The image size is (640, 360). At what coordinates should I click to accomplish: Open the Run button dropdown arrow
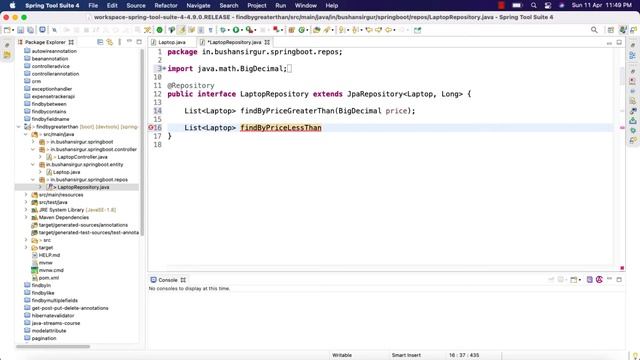pyautogui.click(x=242, y=31)
